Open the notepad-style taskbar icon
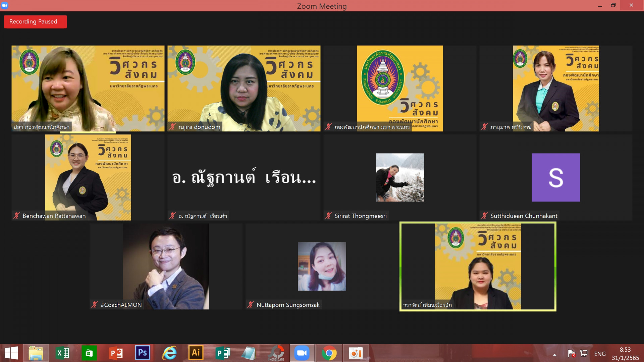 pyautogui.click(x=249, y=353)
